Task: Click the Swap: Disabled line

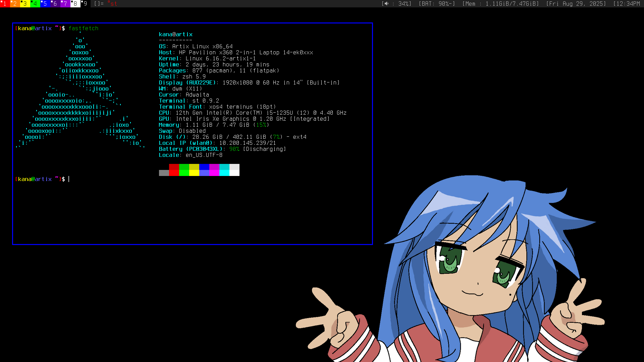Action: (x=182, y=131)
